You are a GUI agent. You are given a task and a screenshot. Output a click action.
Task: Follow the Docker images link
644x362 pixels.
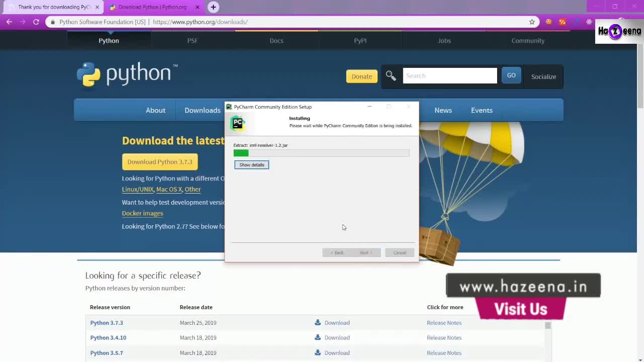[142, 213]
